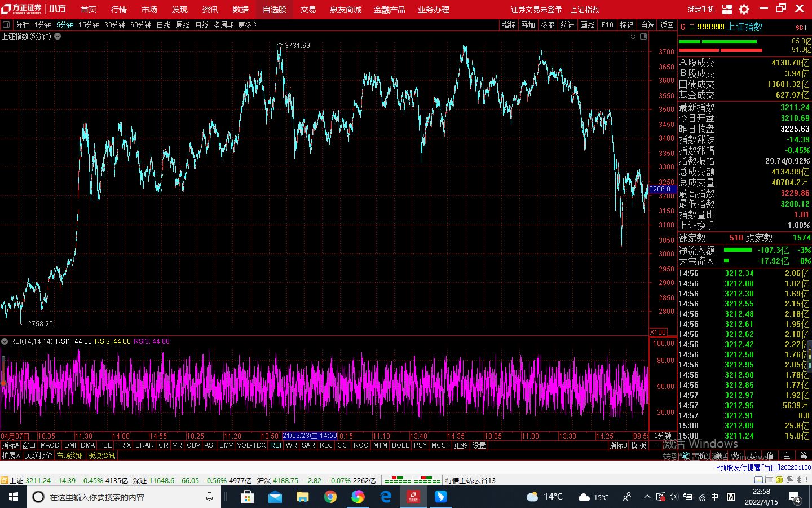Click the 画线 drawing tools button
Viewport: 812px width, 508px height.
click(588, 25)
